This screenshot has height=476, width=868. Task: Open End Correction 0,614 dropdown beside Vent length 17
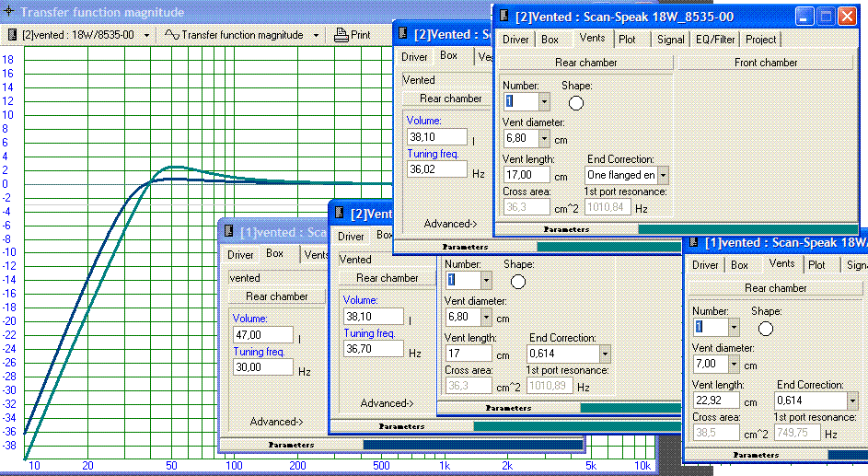pyautogui.click(x=605, y=354)
